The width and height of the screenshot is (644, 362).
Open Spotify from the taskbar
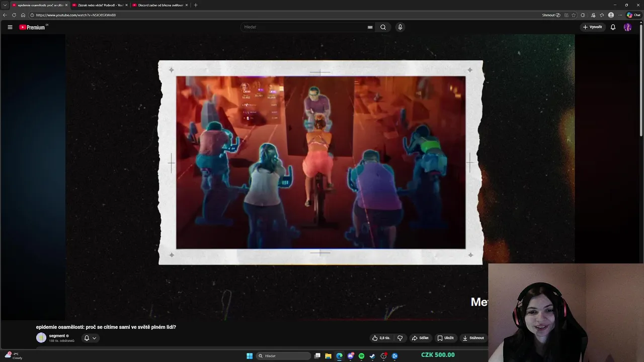361,356
